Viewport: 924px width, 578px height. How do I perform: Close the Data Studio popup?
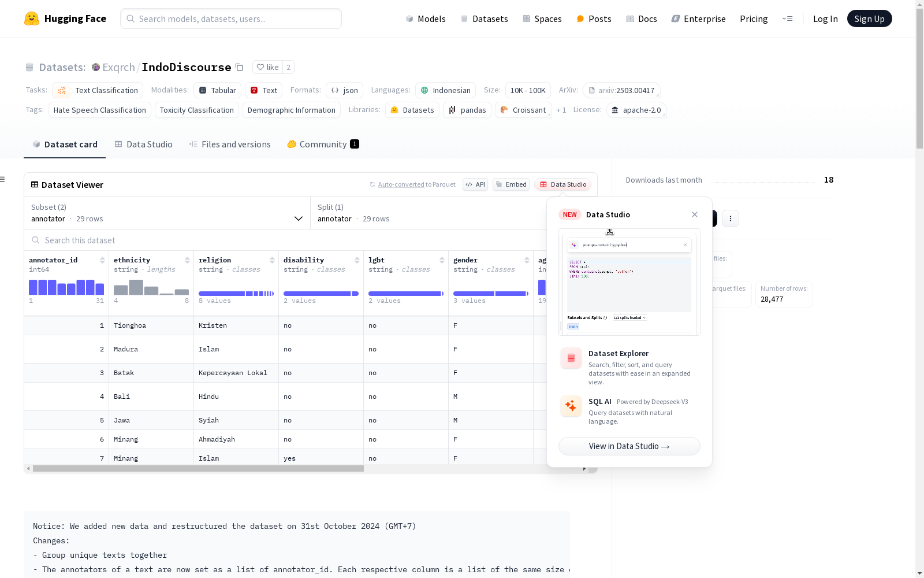click(x=695, y=214)
